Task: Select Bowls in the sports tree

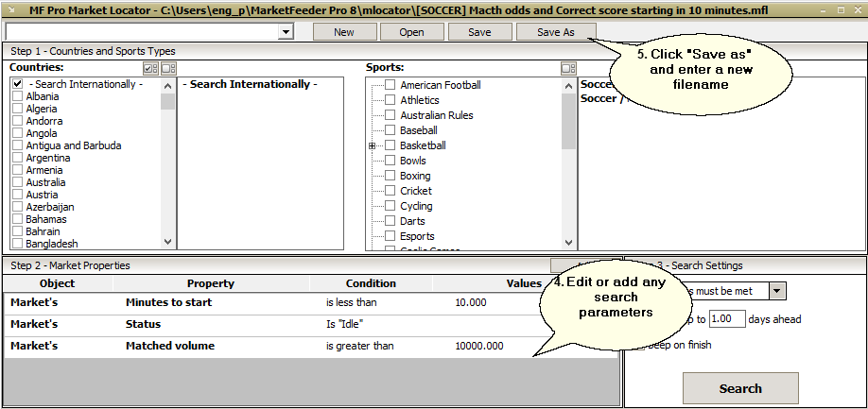Action: (x=413, y=161)
